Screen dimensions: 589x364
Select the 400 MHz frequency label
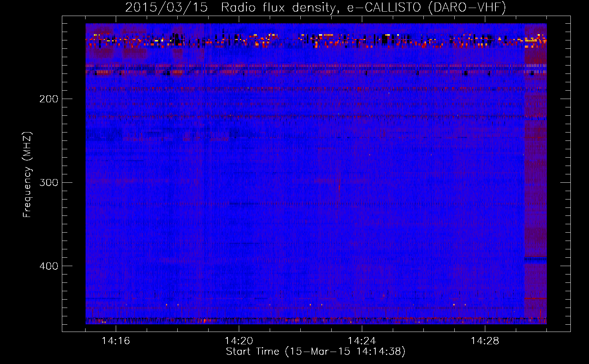tap(49, 266)
